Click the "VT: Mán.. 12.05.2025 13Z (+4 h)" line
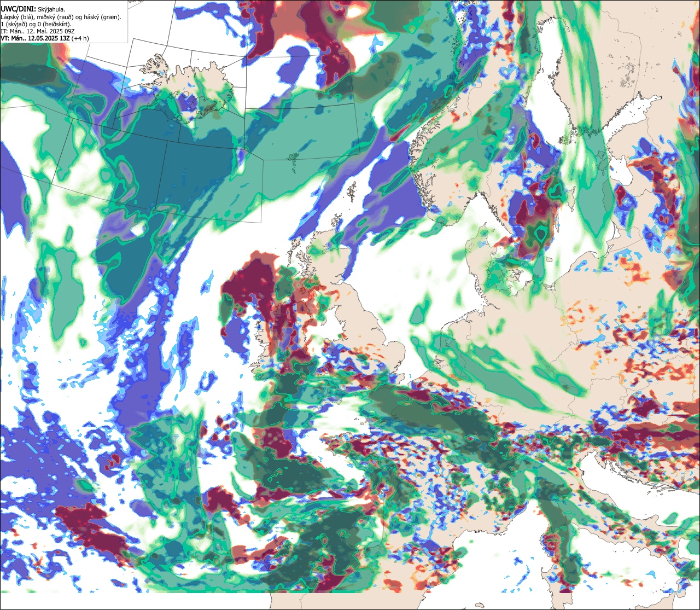 pos(45,39)
